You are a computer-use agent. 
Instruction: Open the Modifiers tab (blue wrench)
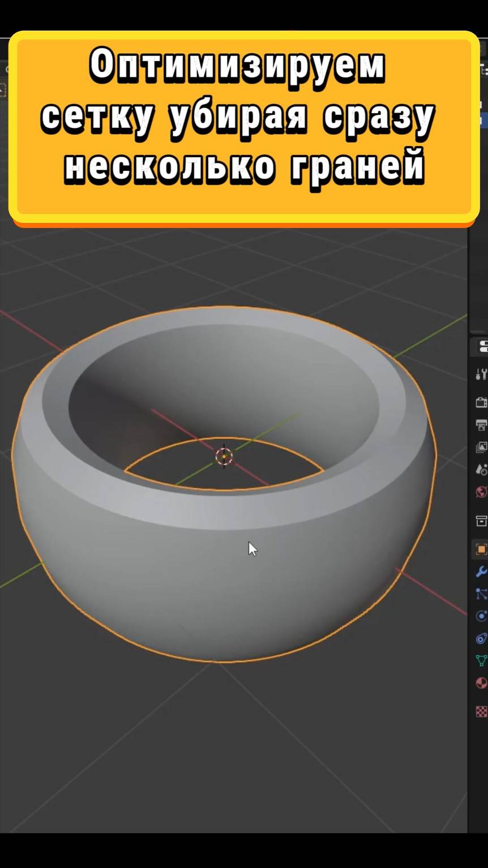[481, 571]
